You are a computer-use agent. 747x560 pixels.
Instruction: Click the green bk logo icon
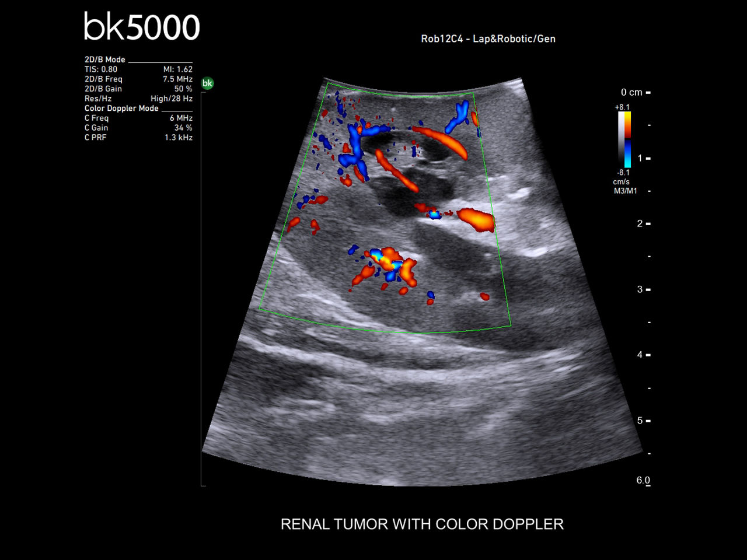coord(208,83)
